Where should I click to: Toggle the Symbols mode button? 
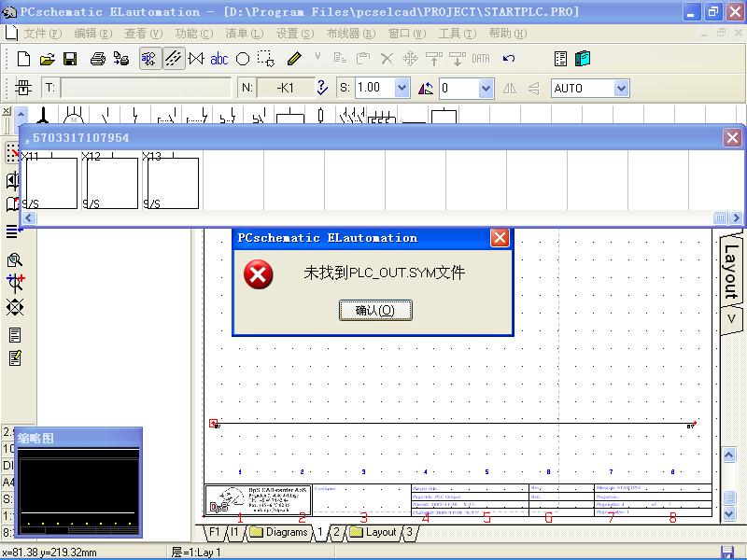[149, 59]
